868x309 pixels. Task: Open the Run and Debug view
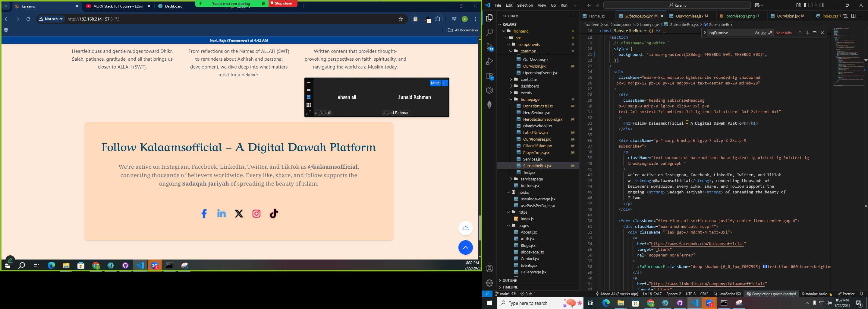click(489, 61)
